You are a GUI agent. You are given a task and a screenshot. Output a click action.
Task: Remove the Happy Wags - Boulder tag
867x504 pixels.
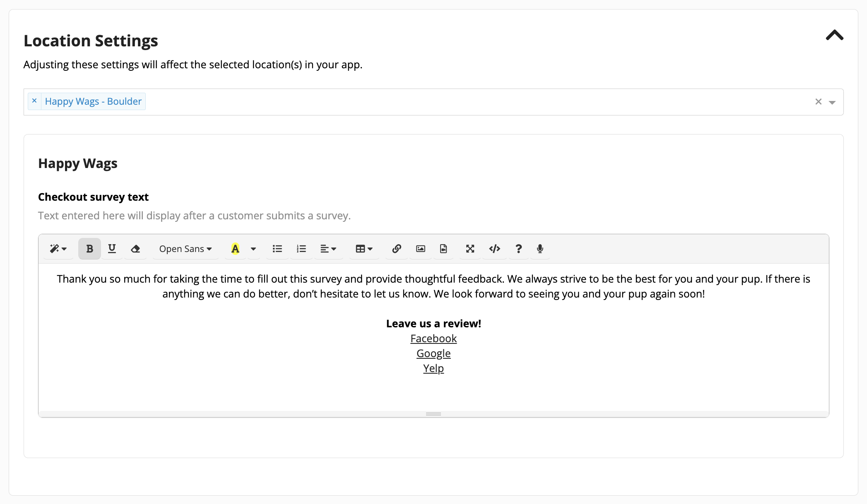[x=34, y=101]
